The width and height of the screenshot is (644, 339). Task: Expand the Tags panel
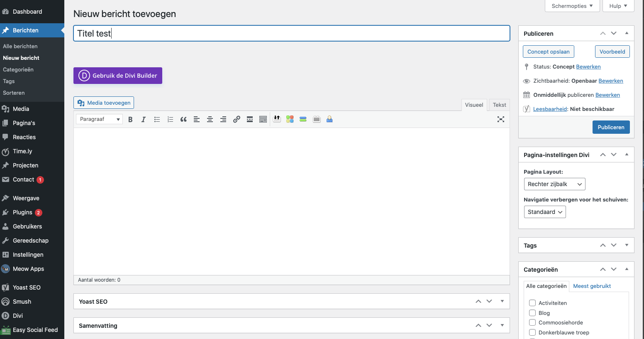[x=627, y=245]
